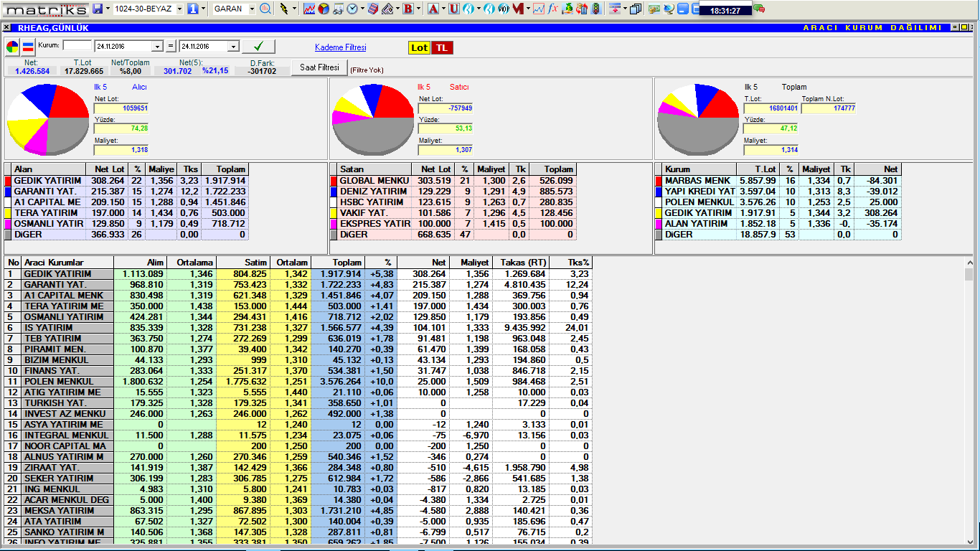Click the blue floppy disk save icon
The height and width of the screenshot is (551, 980).
[98, 9]
